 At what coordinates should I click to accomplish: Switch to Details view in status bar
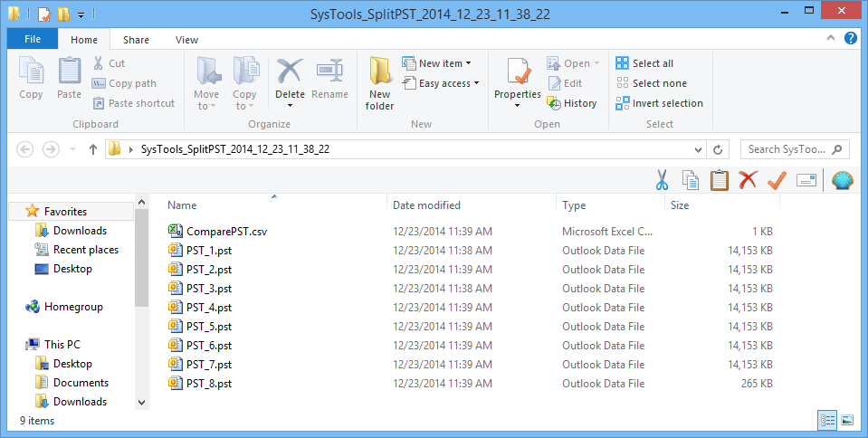click(827, 420)
